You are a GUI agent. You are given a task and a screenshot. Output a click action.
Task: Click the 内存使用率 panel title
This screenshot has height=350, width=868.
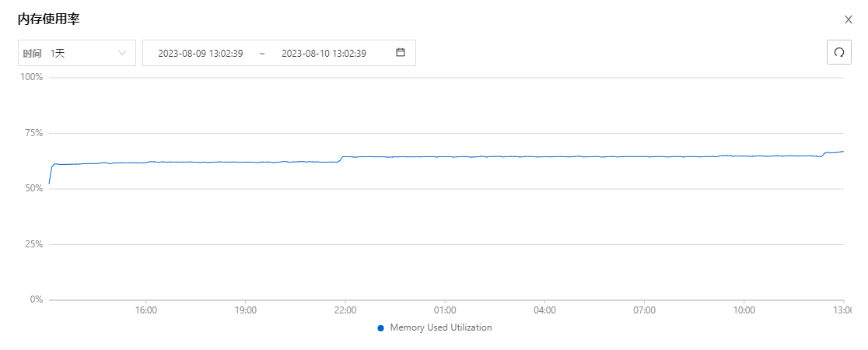coord(49,19)
